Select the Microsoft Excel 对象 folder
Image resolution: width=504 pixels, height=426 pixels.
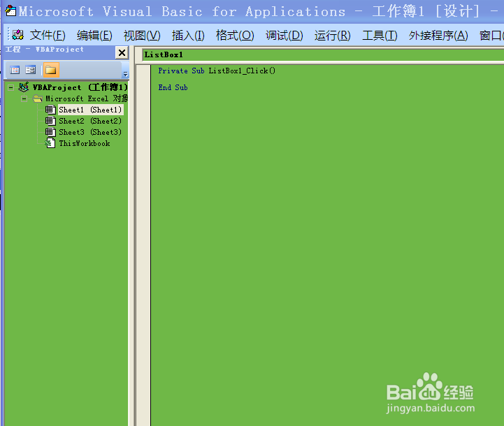(87, 98)
